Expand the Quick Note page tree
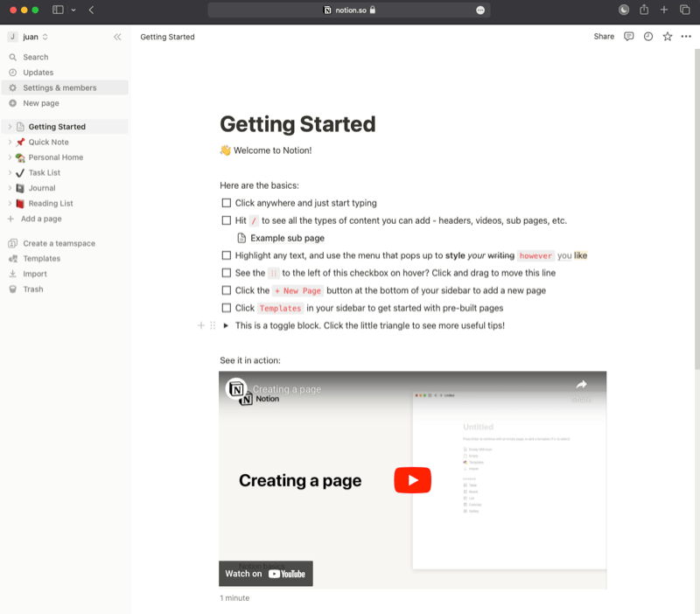The height and width of the screenshot is (614, 700). (10, 142)
